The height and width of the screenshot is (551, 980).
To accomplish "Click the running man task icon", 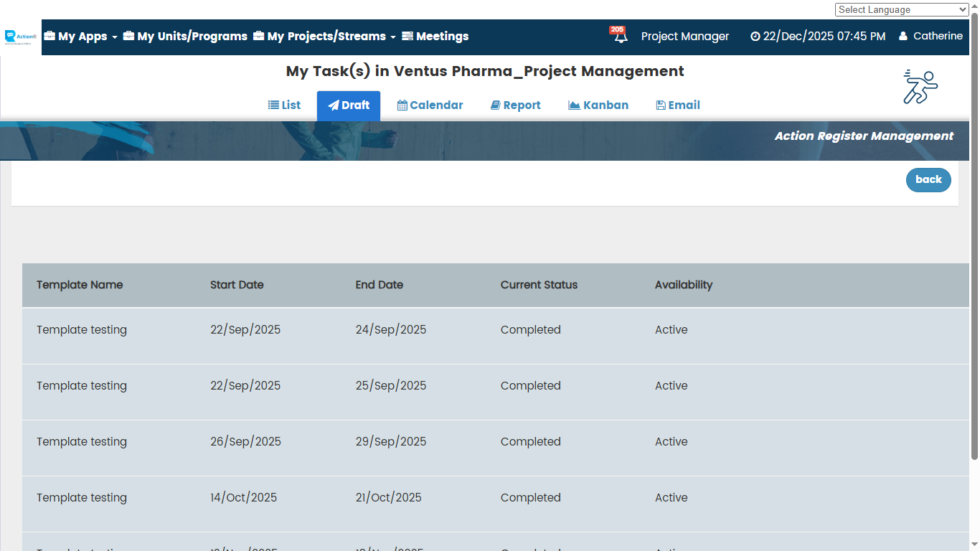I will [920, 87].
